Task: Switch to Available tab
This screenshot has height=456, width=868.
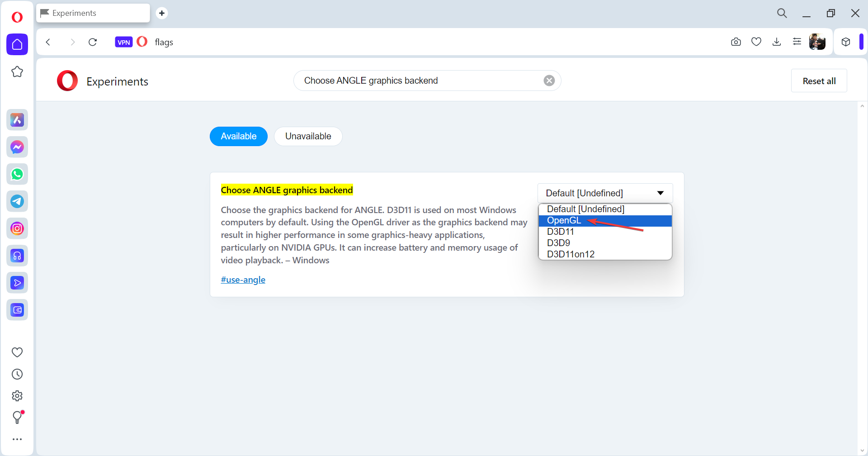Action: [239, 136]
